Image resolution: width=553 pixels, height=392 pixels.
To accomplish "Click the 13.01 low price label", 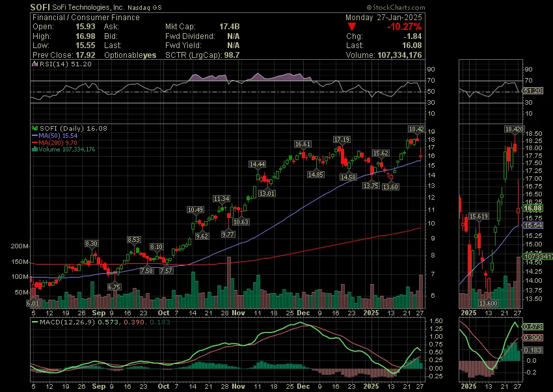I will pyautogui.click(x=267, y=194).
